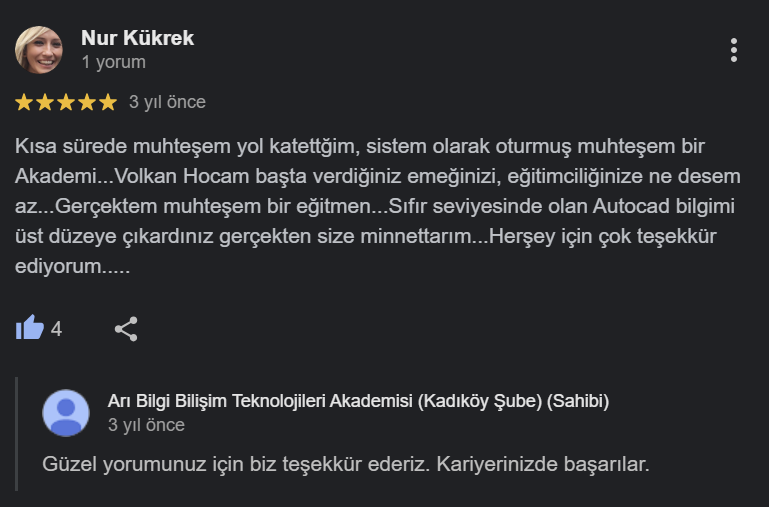Viewport: 769px width, 507px height.
Task: Click the owner's blue avatar icon
Action: [66, 412]
